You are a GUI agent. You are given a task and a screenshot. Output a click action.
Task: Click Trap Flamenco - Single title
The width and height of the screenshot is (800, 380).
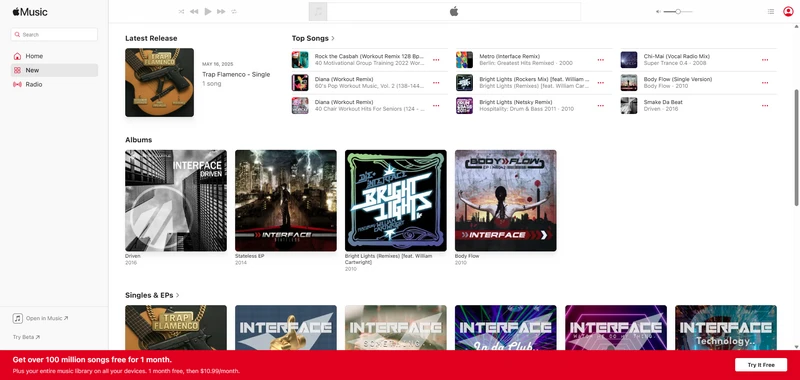[236, 74]
